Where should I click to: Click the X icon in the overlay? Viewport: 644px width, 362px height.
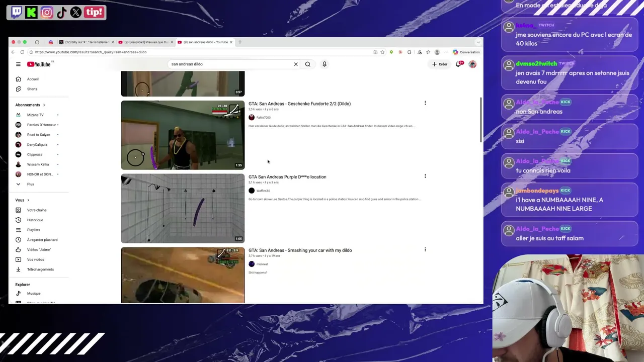[x=76, y=12]
